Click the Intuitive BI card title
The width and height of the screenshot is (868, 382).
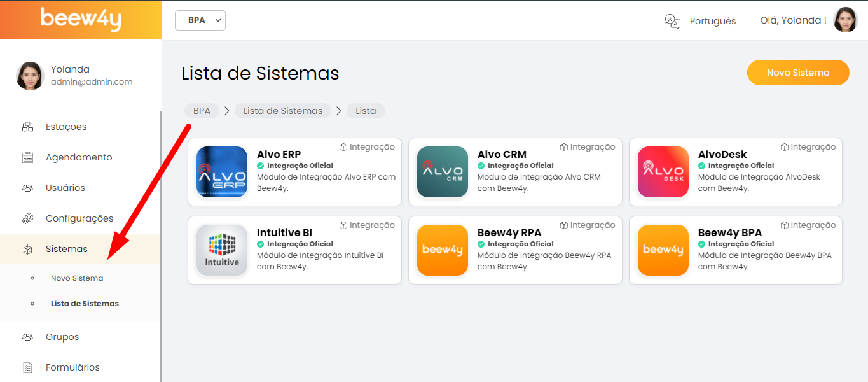[284, 232]
